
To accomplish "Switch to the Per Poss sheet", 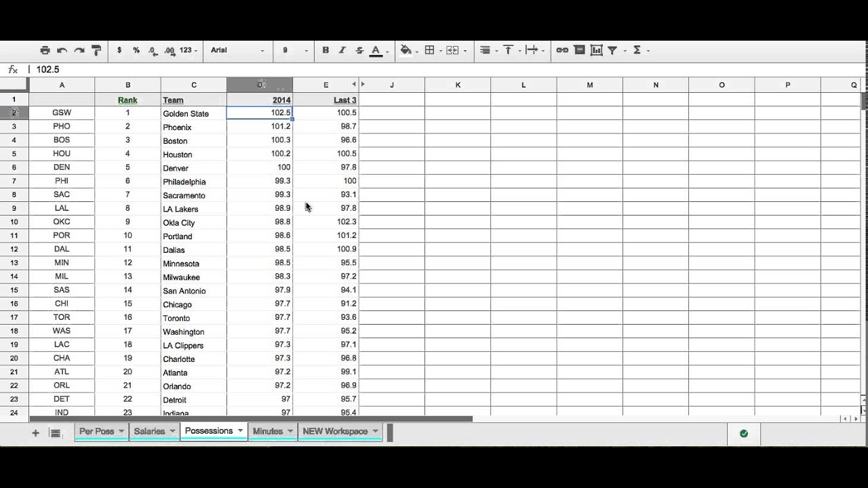I will click(x=96, y=431).
